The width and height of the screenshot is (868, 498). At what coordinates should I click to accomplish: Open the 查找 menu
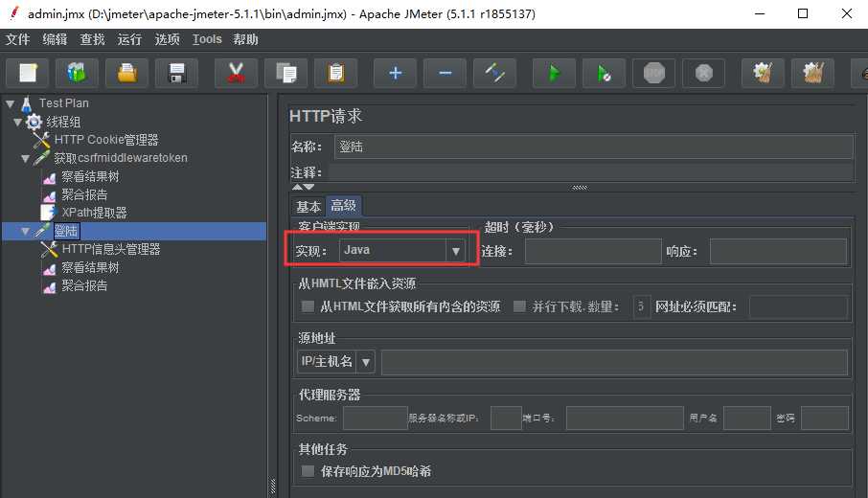tap(92, 39)
